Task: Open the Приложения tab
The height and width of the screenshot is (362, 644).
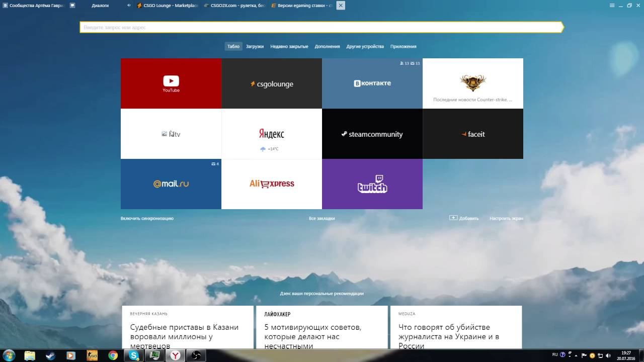Action: (x=404, y=46)
